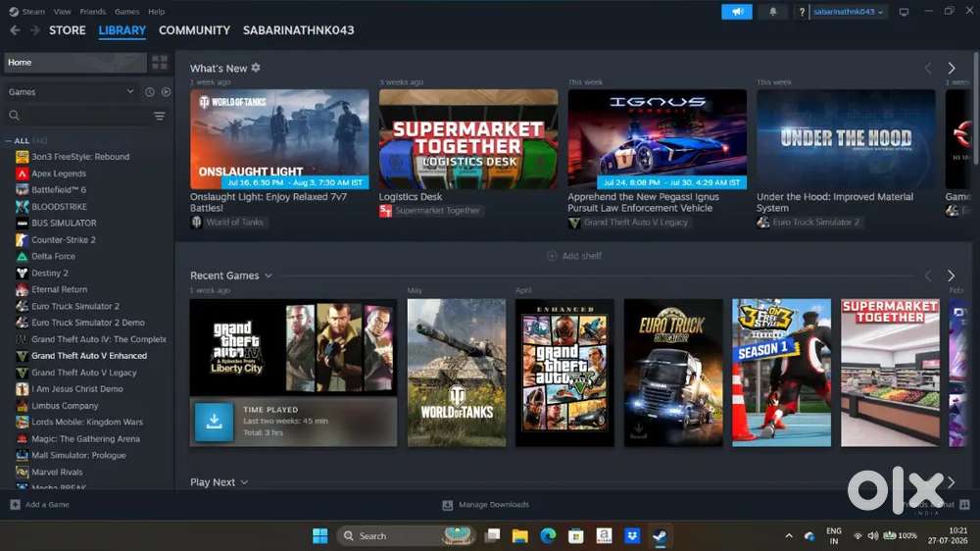Open the notifications bell

(x=772, y=12)
